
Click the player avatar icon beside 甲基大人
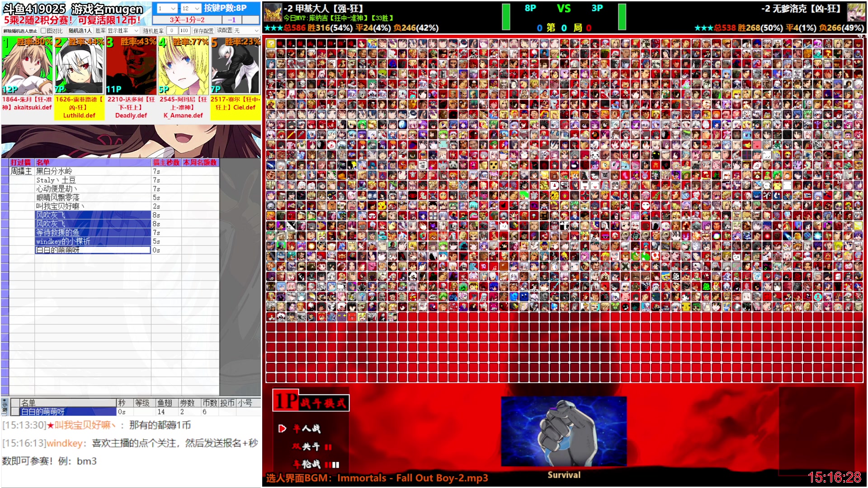point(273,13)
